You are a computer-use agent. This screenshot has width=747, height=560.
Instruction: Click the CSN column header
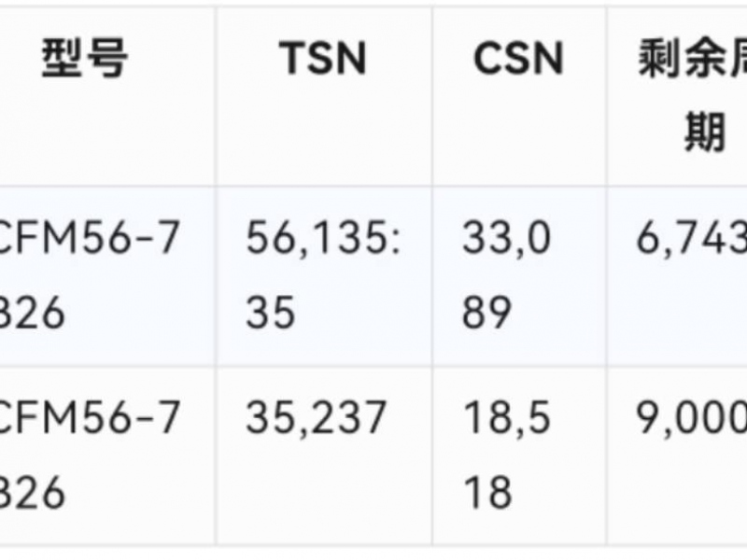pyautogui.click(x=519, y=58)
